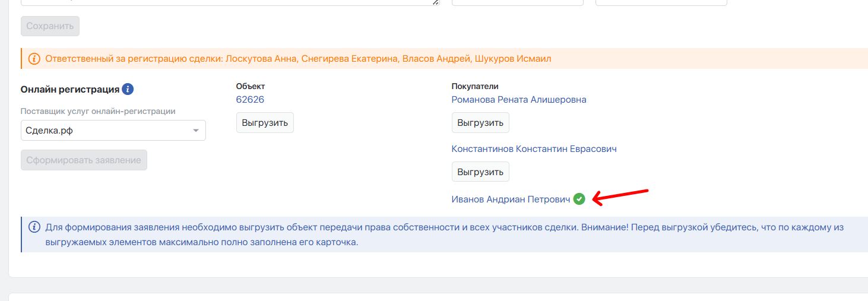Open buyer Константинов Константин Еврасович
The height and width of the screenshot is (301, 868).
pos(534,149)
